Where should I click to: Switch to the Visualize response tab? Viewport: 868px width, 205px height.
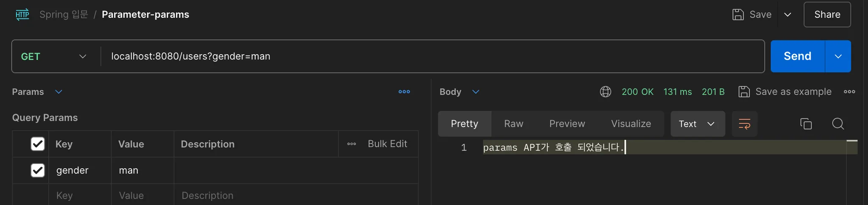[x=631, y=124]
